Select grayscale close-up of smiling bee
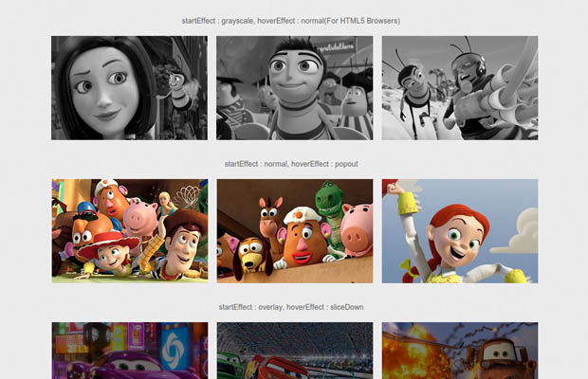Image resolution: width=588 pixels, height=379 pixels. point(295,88)
